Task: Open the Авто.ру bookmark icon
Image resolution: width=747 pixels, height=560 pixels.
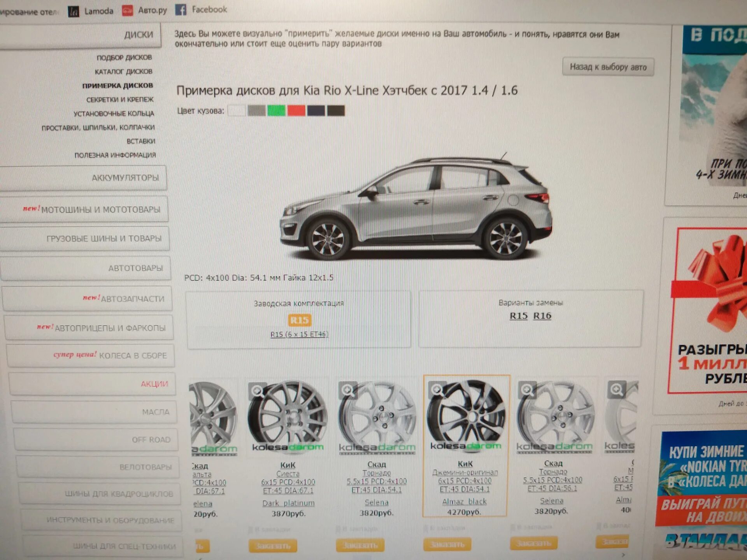Action: tap(128, 11)
